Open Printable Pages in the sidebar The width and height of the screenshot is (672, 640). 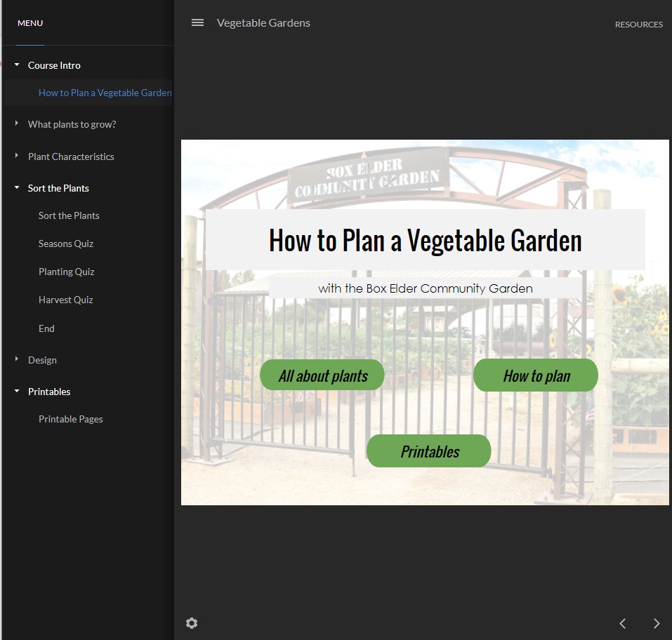point(70,419)
